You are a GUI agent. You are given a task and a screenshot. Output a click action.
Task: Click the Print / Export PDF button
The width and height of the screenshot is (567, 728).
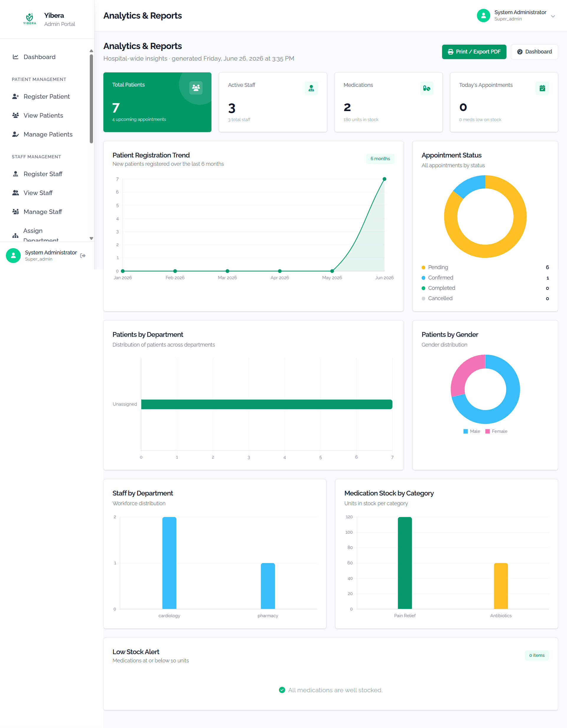pyautogui.click(x=474, y=52)
